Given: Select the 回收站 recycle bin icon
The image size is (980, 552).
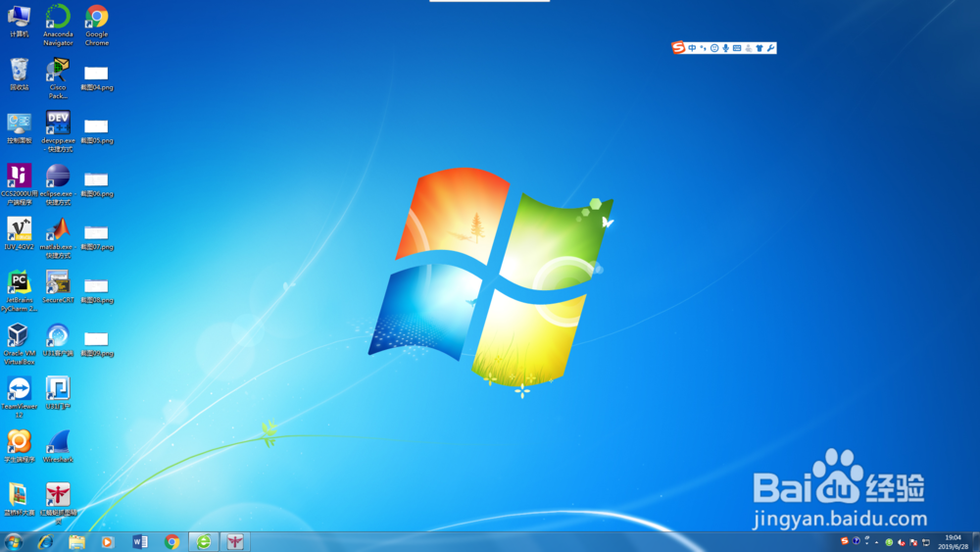Looking at the screenshot, I should point(19,75).
